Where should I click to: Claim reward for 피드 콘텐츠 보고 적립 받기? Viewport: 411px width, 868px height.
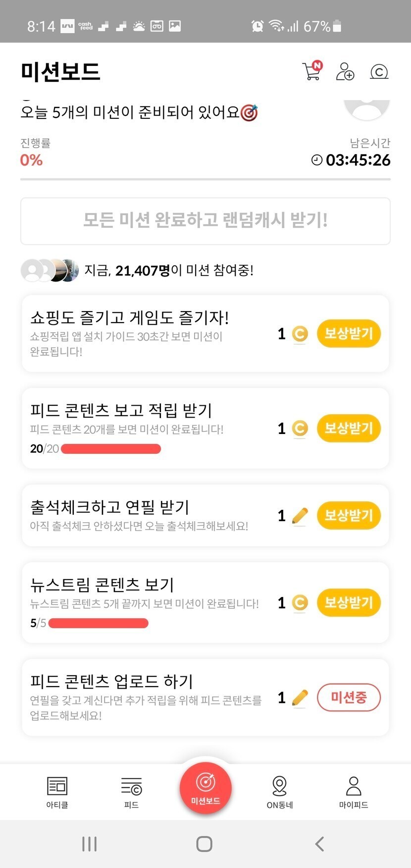point(349,428)
